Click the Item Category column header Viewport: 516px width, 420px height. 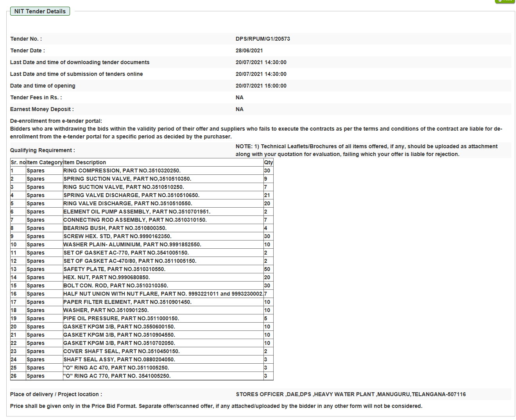pyautogui.click(x=45, y=162)
